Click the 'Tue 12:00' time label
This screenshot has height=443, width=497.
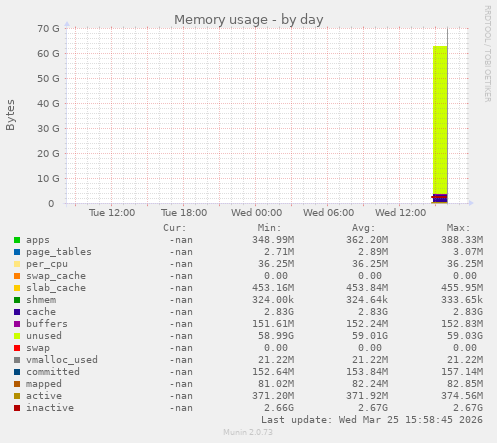coord(112,213)
